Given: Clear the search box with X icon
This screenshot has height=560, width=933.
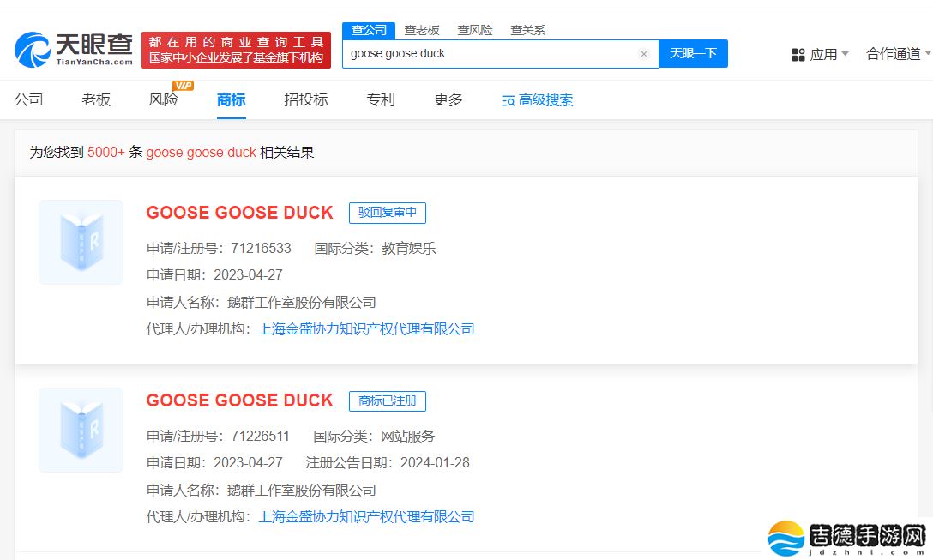Looking at the screenshot, I should 644,54.
